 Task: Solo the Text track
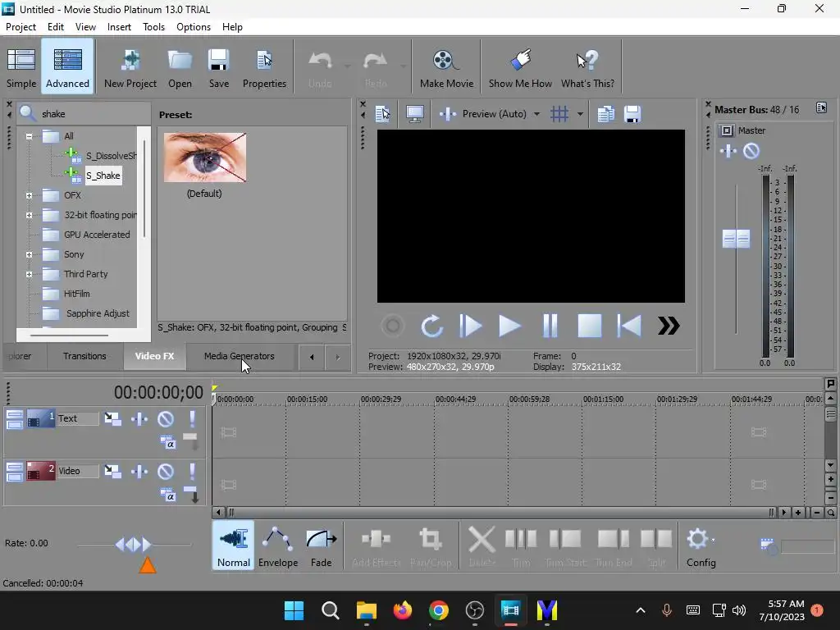192,419
